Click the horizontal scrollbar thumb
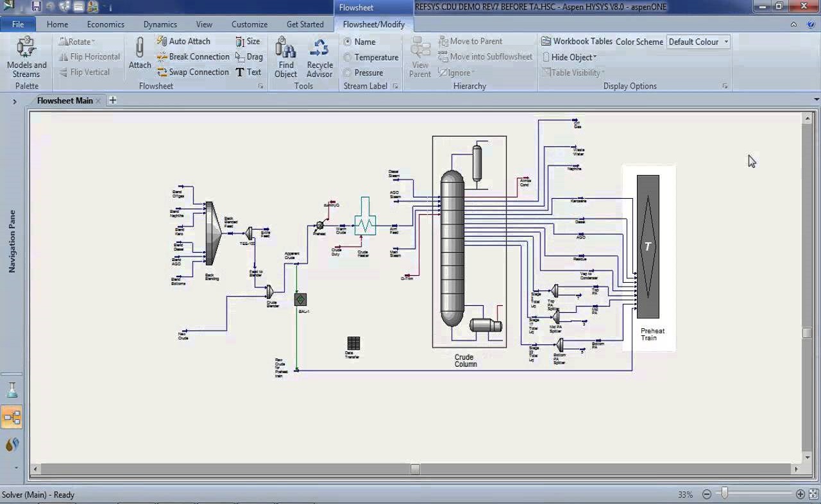Viewport: 821px width, 504px height. 415,469
